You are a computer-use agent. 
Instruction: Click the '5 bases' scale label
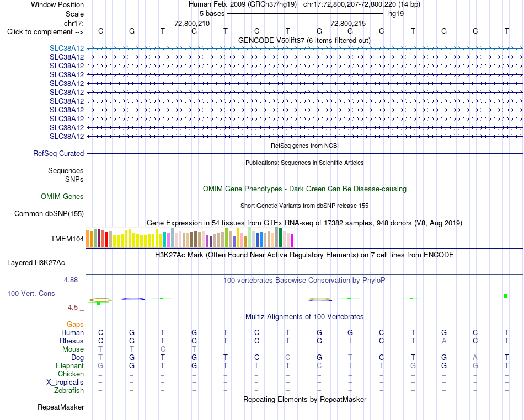(x=212, y=14)
